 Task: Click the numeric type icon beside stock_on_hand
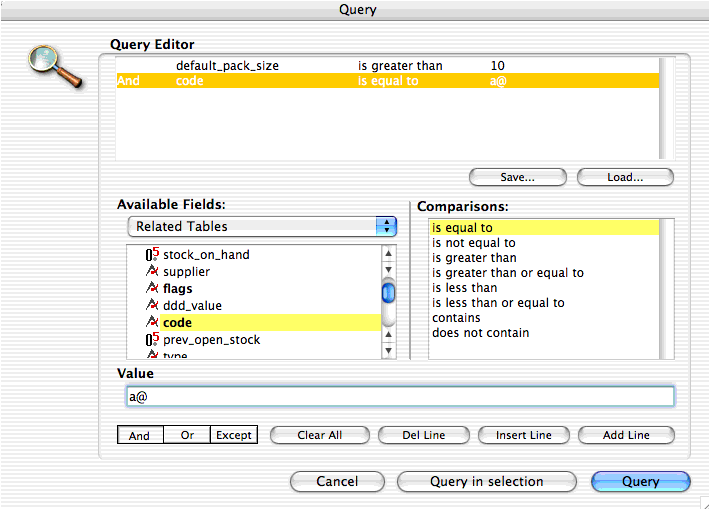(x=152, y=255)
